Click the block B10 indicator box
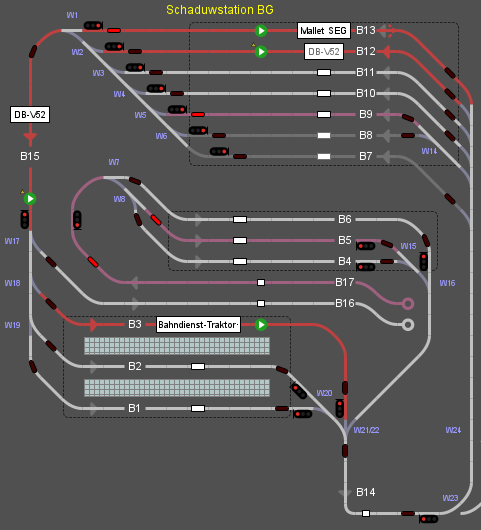The width and height of the screenshot is (481, 530). (x=324, y=94)
